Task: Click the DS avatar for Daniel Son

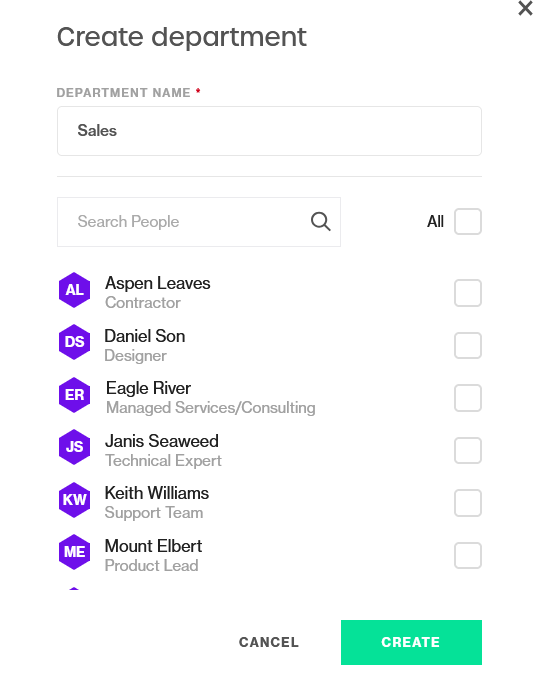Action: point(75,342)
